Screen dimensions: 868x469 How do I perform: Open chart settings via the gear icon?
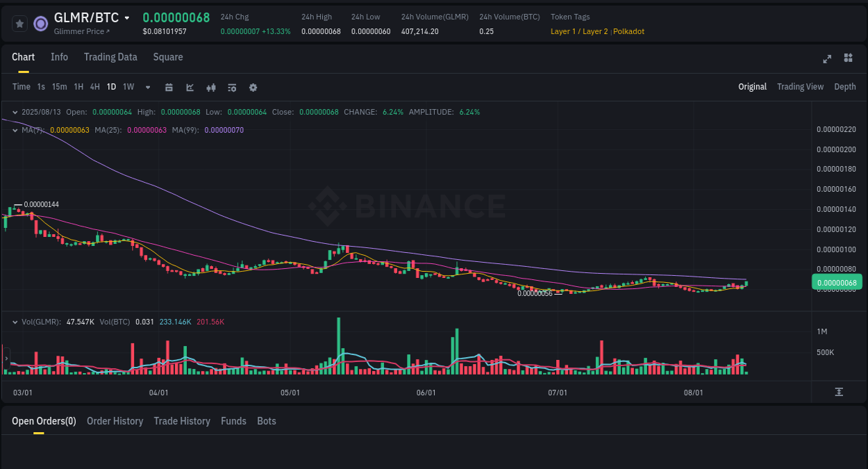tap(253, 87)
